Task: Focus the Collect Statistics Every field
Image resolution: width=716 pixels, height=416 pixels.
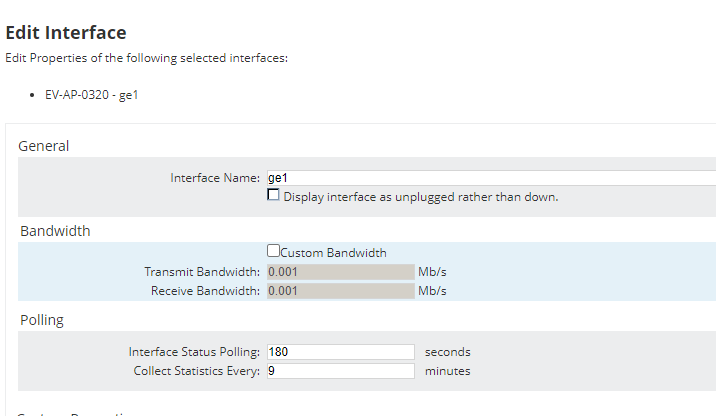Action: click(x=340, y=371)
